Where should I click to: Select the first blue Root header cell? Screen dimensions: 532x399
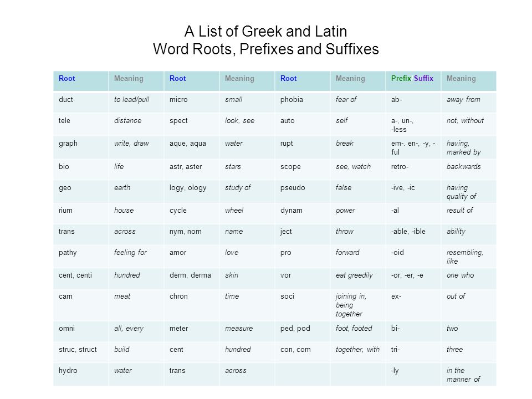pyautogui.click(x=81, y=81)
